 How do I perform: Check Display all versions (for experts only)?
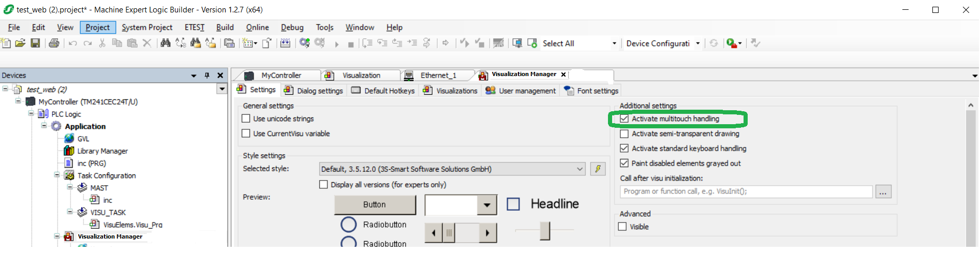click(324, 184)
